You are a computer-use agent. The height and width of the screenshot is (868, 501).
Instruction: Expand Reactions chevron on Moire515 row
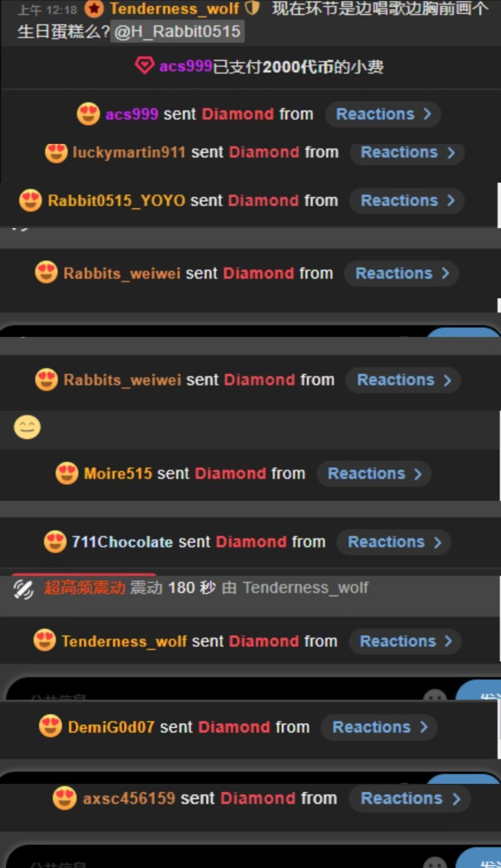pos(418,474)
